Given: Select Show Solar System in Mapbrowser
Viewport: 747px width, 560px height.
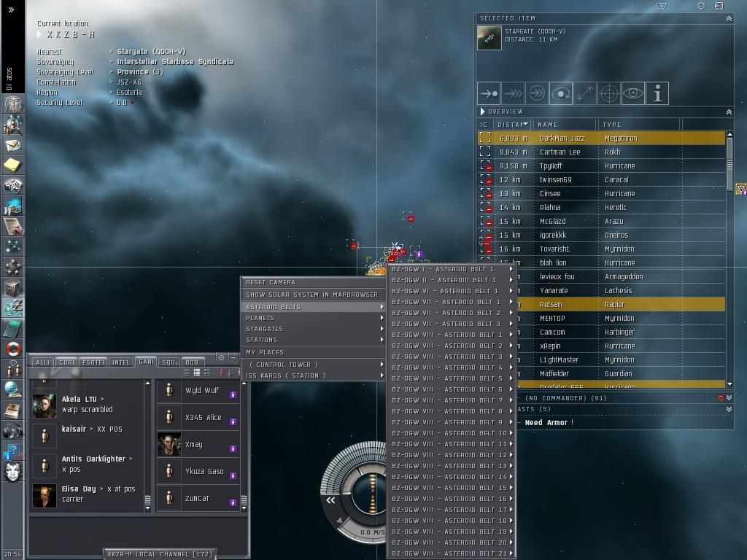Looking at the screenshot, I should coord(313,295).
